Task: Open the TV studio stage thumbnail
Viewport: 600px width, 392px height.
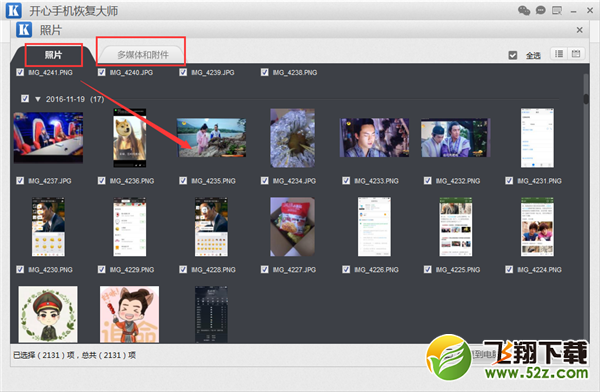Action: 48,137
